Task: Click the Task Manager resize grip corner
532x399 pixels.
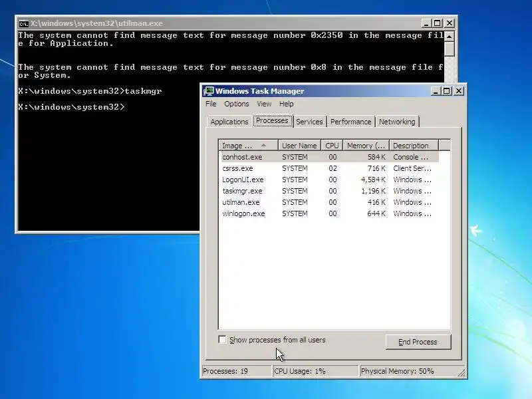Action: click(x=462, y=373)
